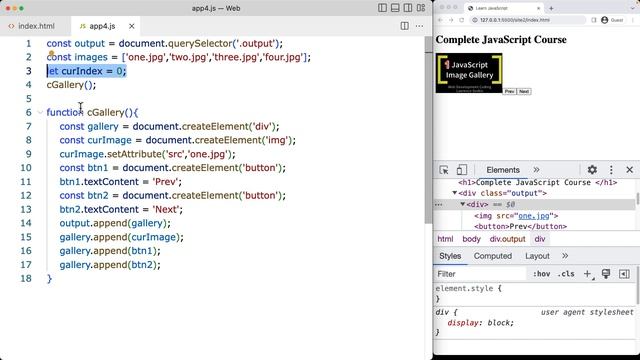Screen dimensions: 640x360
Task: Select div.output in the DevTools breadcrumb
Action: (x=507, y=239)
